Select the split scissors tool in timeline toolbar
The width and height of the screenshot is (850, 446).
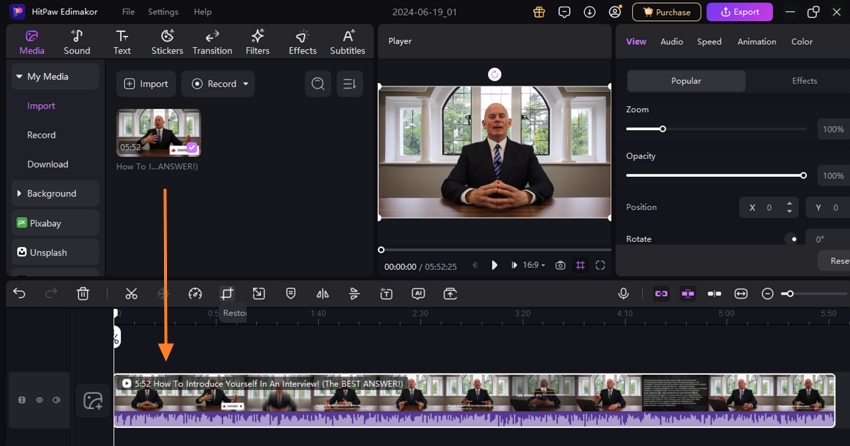[131, 294]
